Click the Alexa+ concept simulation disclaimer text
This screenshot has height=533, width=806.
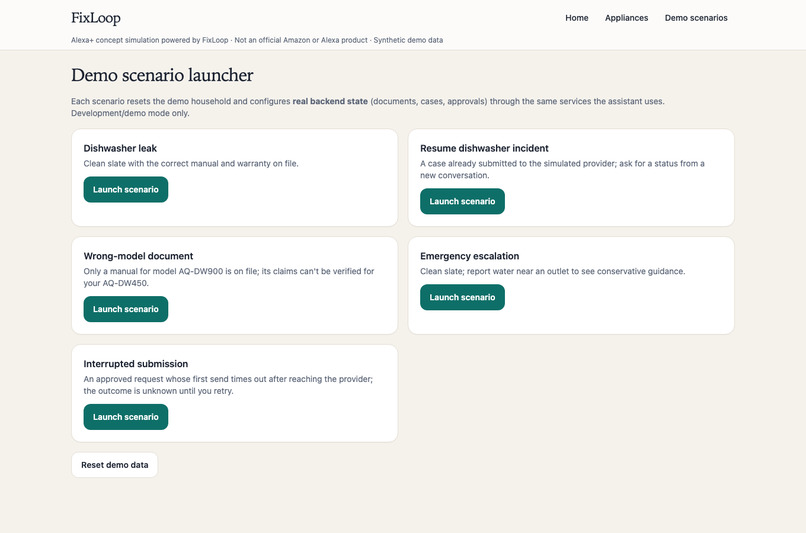pyautogui.click(x=257, y=40)
